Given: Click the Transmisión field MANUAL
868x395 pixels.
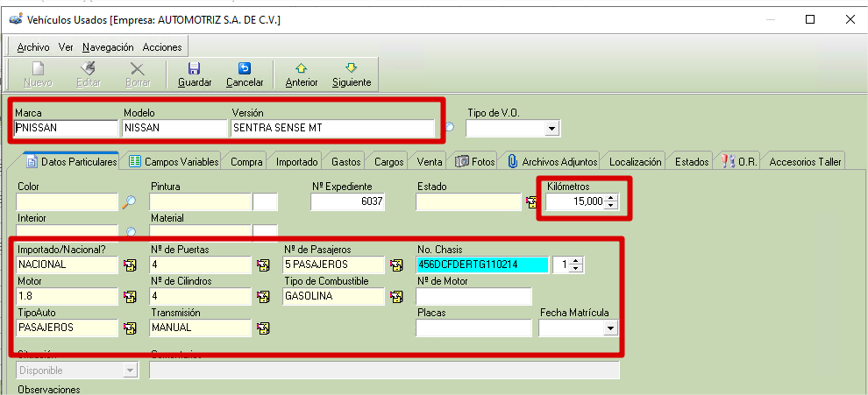Looking at the screenshot, I should point(201,328).
